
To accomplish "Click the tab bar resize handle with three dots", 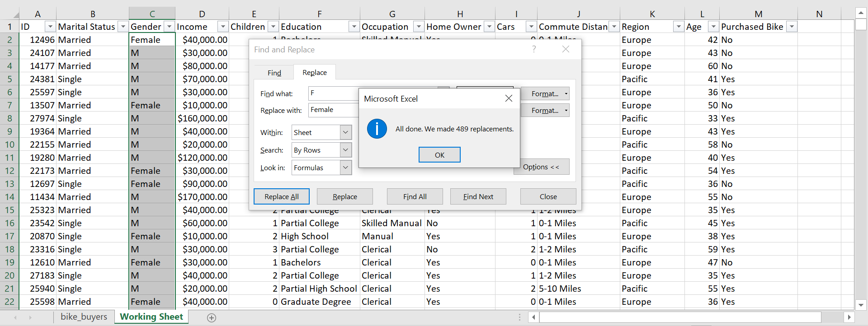I will [519, 317].
